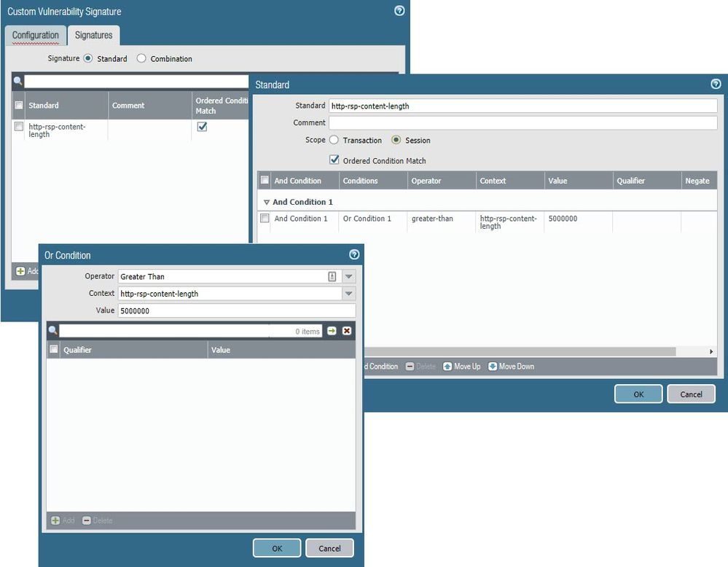Click the Standard name input field
This screenshot has height=567, width=728.
click(x=522, y=106)
